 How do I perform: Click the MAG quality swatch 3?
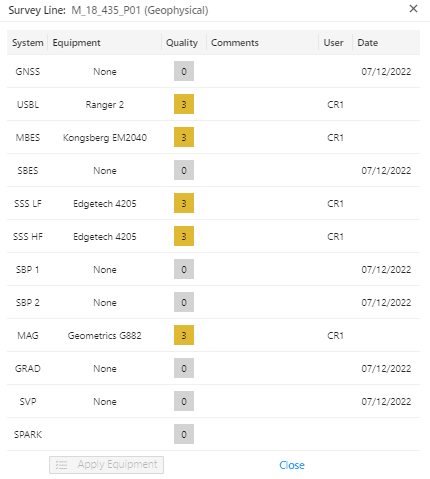click(184, 335)
